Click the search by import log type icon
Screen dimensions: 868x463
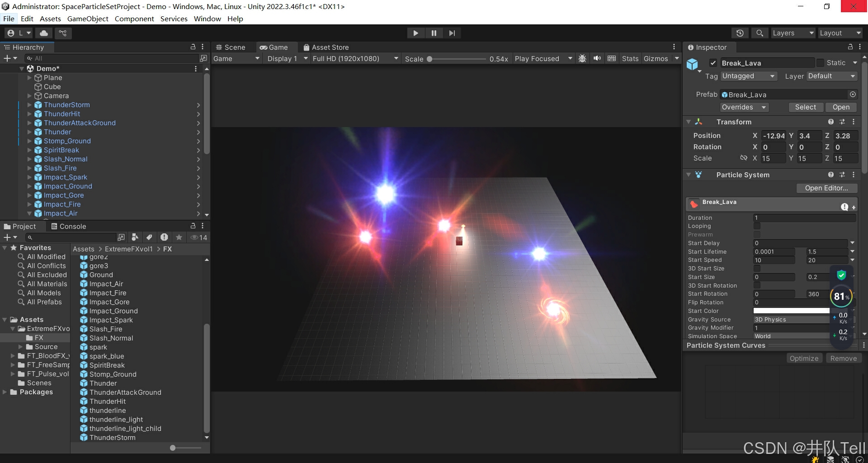click(164, 237)
